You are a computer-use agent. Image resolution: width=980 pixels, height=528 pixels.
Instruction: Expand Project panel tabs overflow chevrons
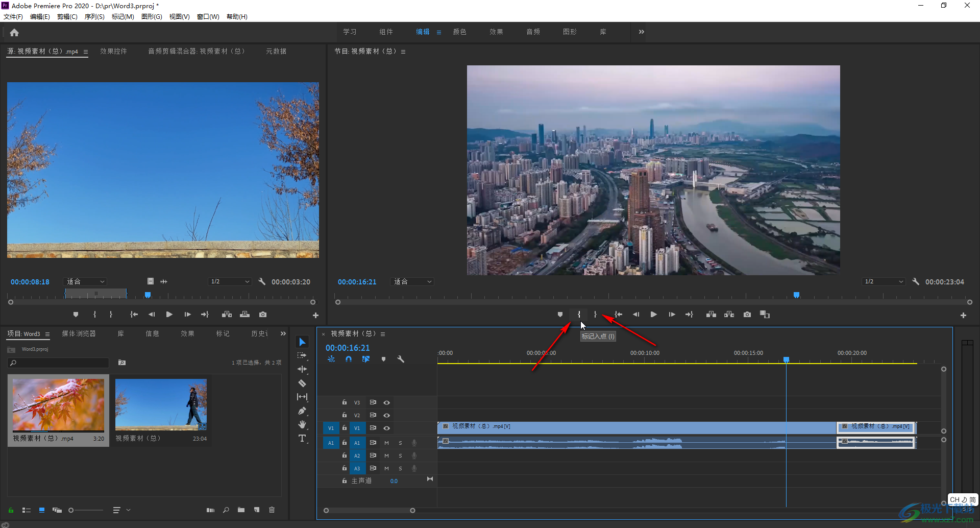click(x=283, y=333)
